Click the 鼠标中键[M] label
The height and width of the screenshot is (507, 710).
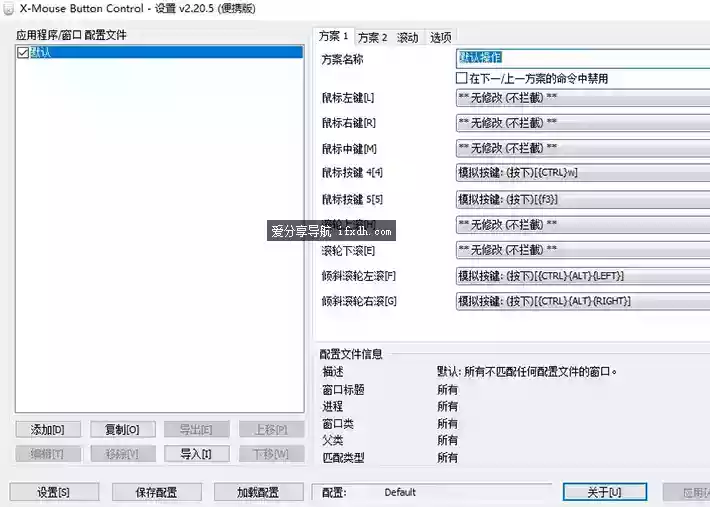[349, 148]
